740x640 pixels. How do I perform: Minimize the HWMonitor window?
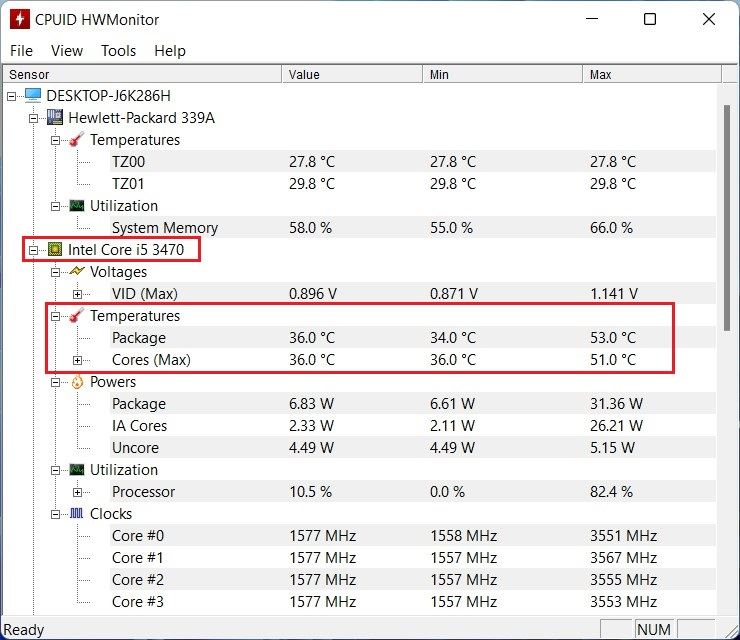[x=592, y=19]
